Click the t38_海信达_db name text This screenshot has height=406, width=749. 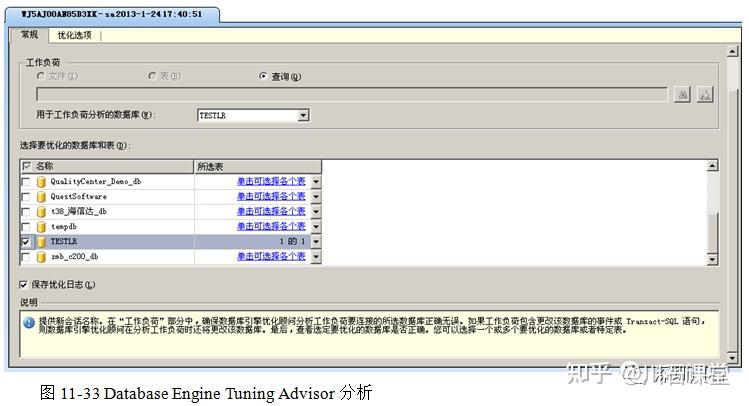click(x=78, y=212)
